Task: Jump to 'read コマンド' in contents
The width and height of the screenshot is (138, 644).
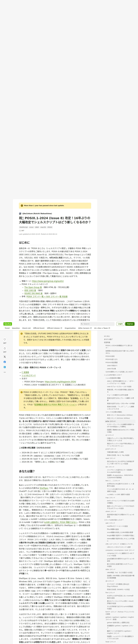Action: [110, 458]
